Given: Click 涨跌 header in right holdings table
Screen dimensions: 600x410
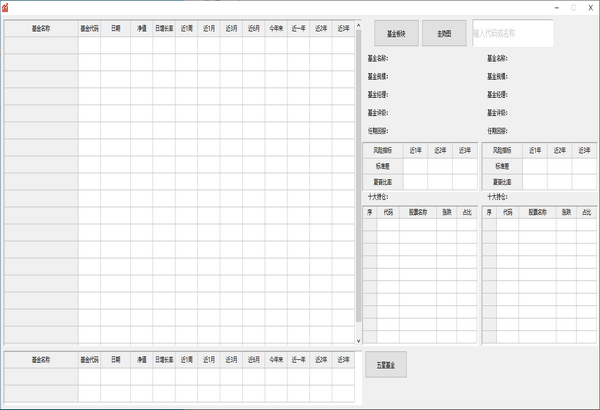Looking at the screenshot, I should click(566, 212).
